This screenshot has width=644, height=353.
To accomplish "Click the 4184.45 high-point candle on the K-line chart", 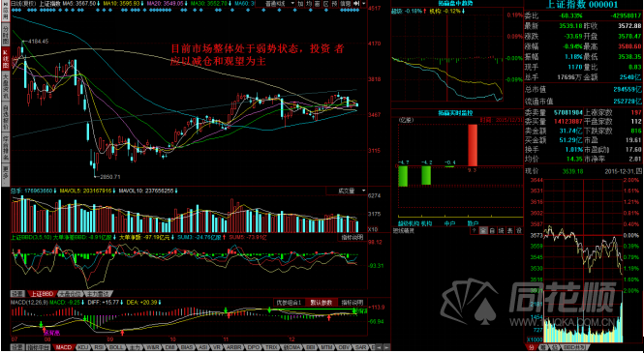I will click(x=22, y=49).
